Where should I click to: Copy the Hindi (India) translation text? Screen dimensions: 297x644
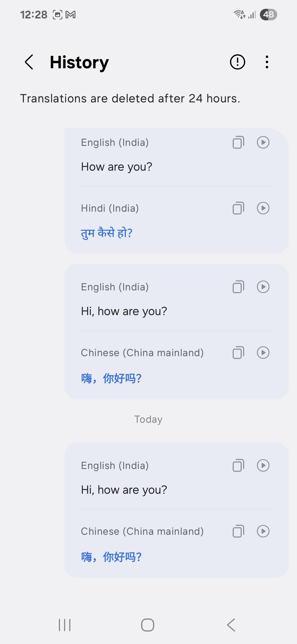tap(238, 208)
